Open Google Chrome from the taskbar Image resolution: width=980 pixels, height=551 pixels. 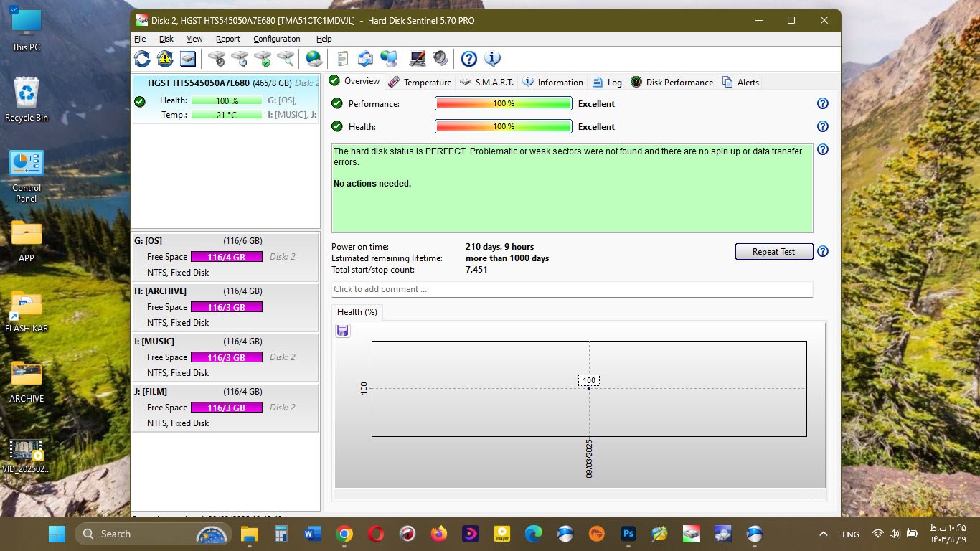[344, 534]
